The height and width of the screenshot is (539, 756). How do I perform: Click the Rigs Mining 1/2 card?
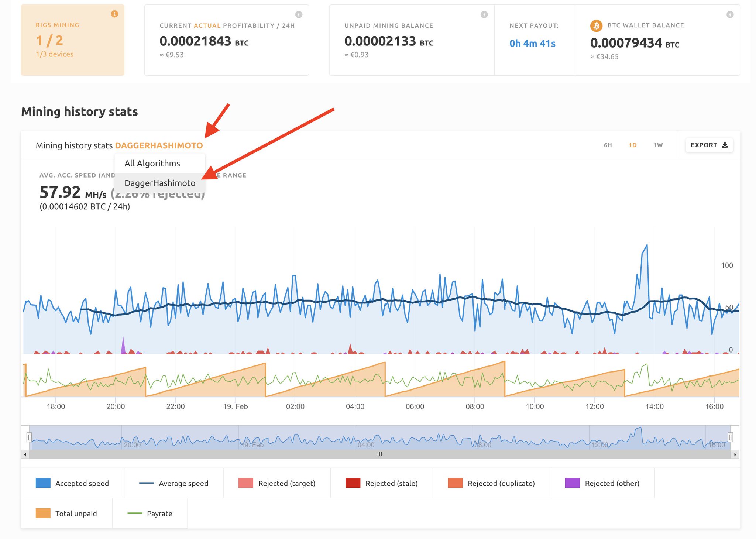pos(72,40)
